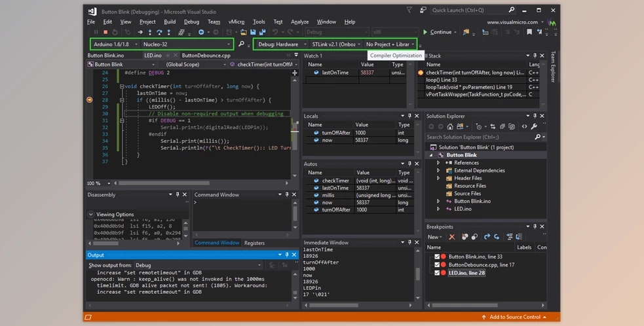Switch to the ButtonDebounce.cpp tab
Image resolution: width=644 pixels, height=326 pixels.
[206, 56]
